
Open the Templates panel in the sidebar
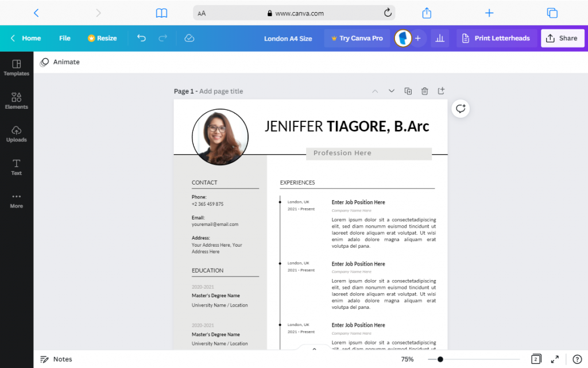[x=16, y=68]
